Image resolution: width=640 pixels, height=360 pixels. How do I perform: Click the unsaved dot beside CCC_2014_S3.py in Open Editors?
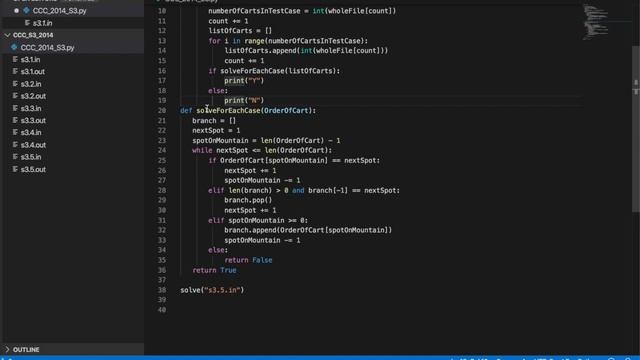click(x=16, y=11)
